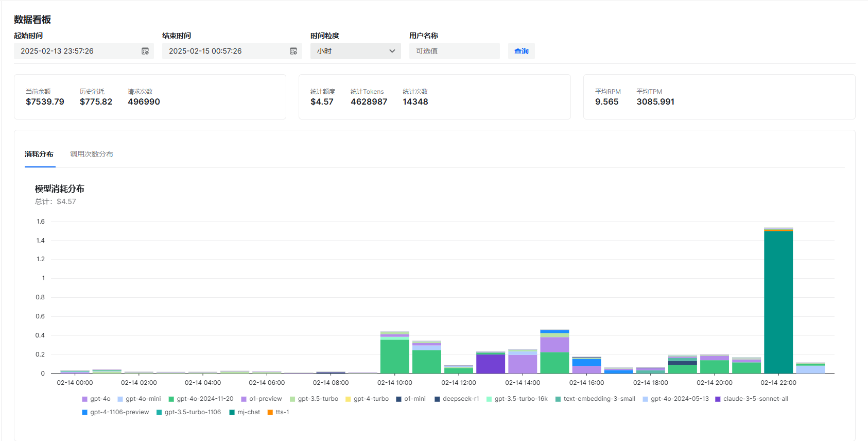
Task: Open the 时间粒度 dropdown
Action: click(355, 51)
